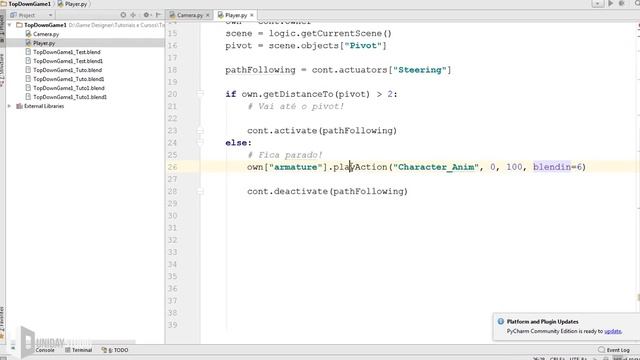Screen dimensions: 640x360
Task: Select TopDownGame1_Test.blend file
Action: pos(67,52)
